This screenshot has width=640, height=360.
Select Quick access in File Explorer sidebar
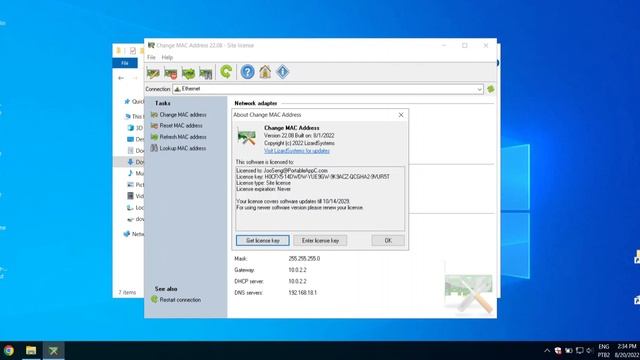coord(134,101)
